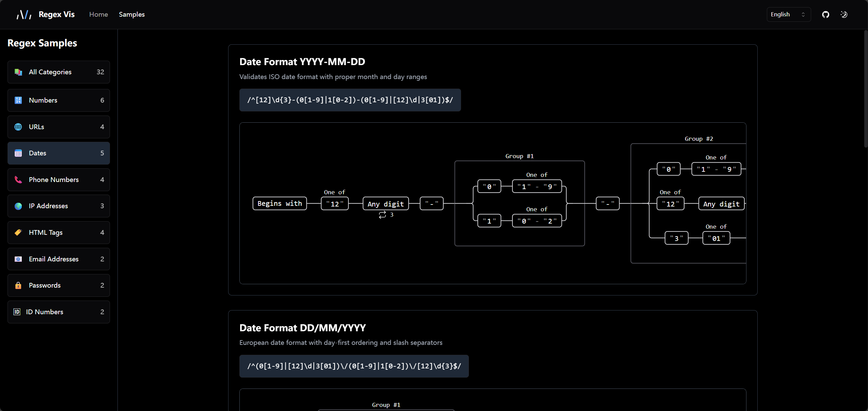
Task: Click the ID Numbers badge icon
Action: (x=17, y=312)
